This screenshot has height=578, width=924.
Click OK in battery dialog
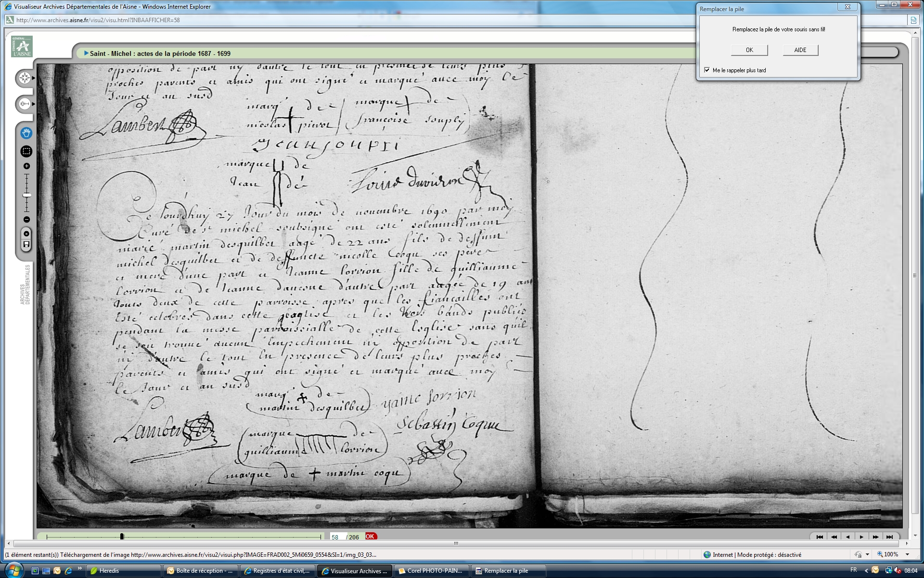tap(749, 50)
